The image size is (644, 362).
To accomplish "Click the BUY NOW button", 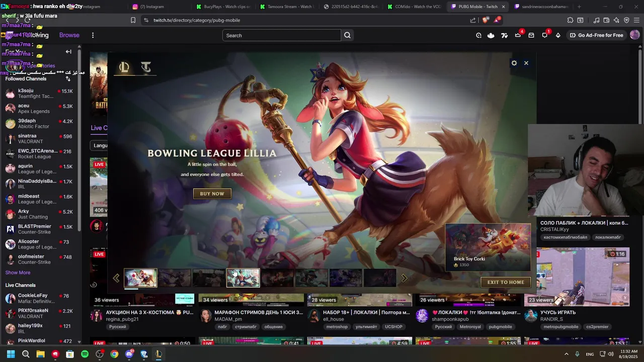I will point(212,194).
